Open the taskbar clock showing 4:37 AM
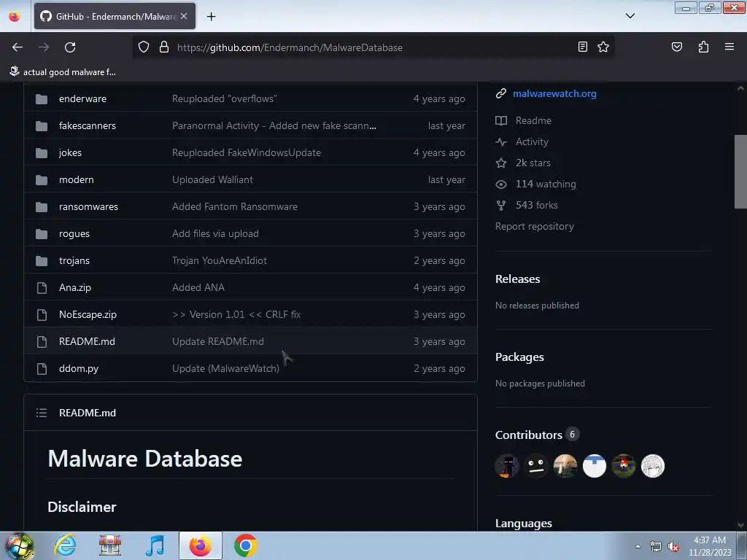The height and width of the screenshot is (560, 747). pyautogui.click(x=710, y=546)
